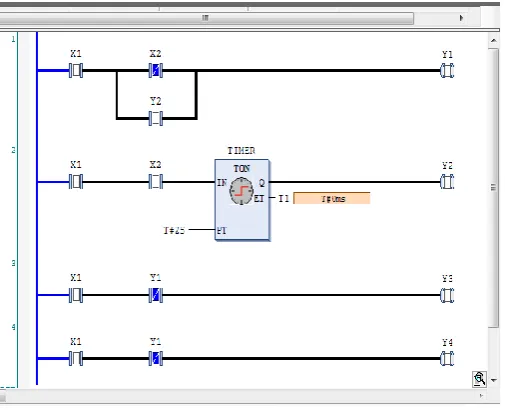The height and width of the screenshot is (410, 505).
Task: Click the T#0ms elapsed time value field
Action: (332, 199)
